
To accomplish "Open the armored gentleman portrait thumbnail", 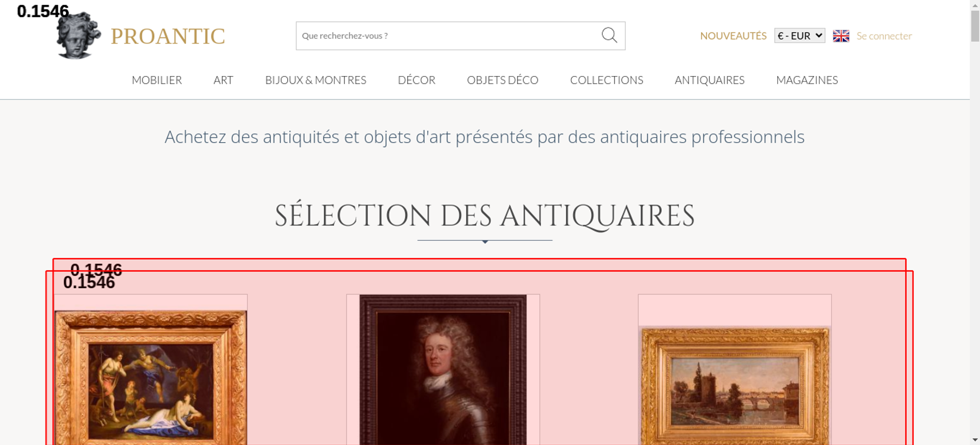I will (443, 370).
